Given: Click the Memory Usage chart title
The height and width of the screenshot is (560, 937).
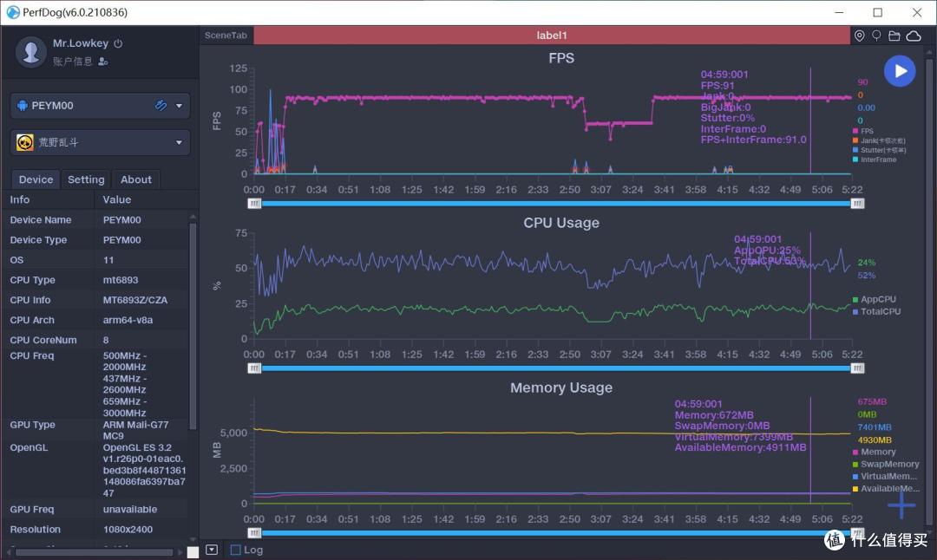Looking at the screenshot, I should [x=561, y=387].
